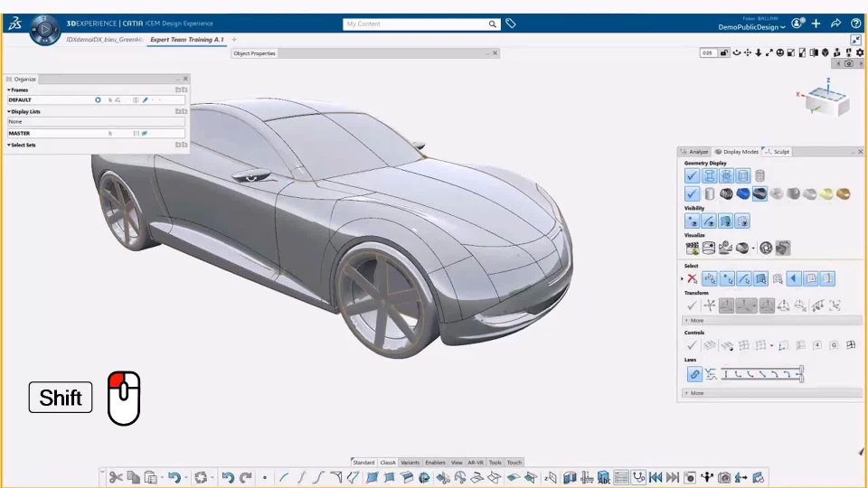The width and height of the screenshot is (868, 488).
Task: Click the tag icon beside search bar
Action: 511,24
